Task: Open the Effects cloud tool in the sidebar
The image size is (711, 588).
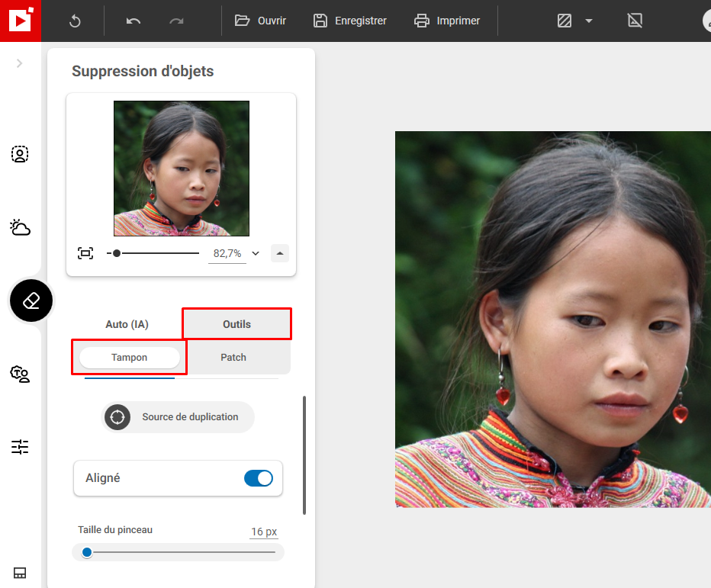Action: click(x=20, y=227)
